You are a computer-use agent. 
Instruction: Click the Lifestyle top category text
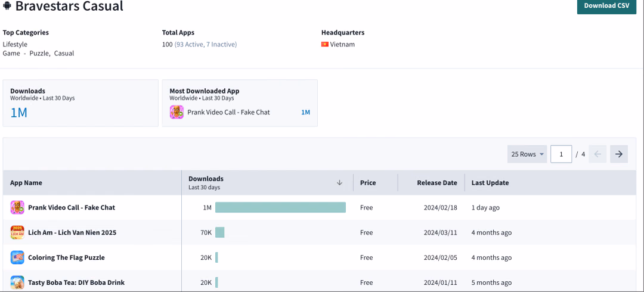[15, 44]
